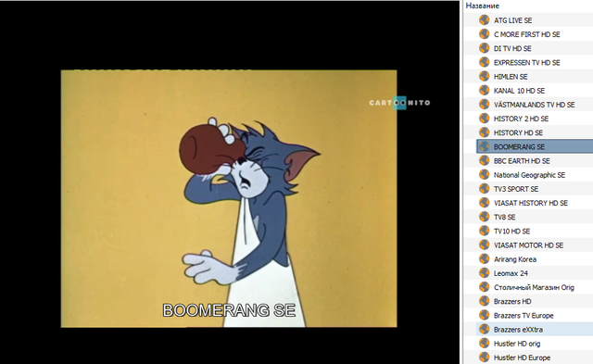Image resolution: width=593 pixels, height=364 pixels.
Task: Choose HISTORY 2 HD SE channel
Action: (x=521, y=119)
